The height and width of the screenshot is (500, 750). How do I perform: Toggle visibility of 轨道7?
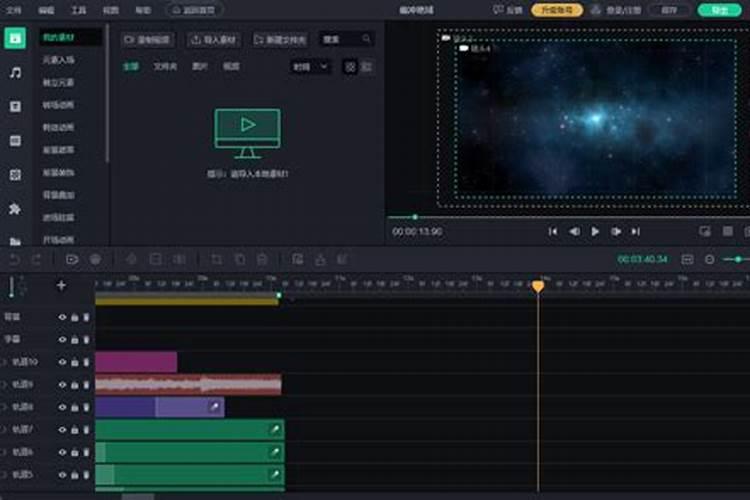(62, 430)
